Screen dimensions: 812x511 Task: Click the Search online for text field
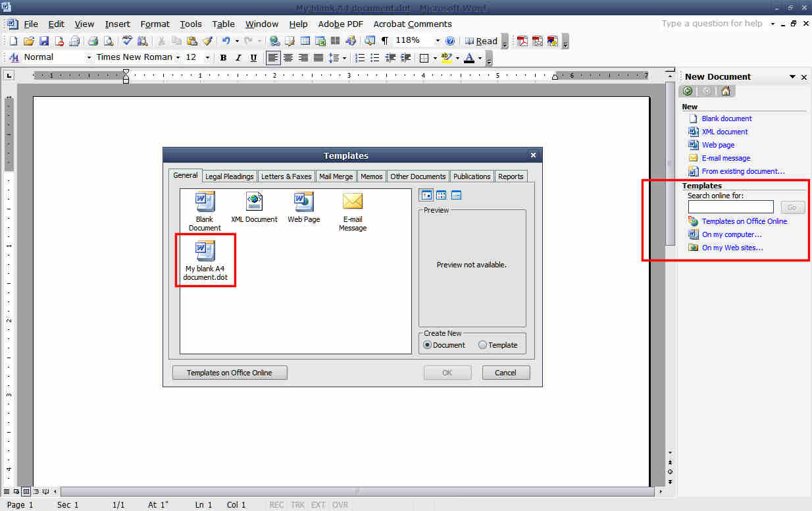(730, 207)
